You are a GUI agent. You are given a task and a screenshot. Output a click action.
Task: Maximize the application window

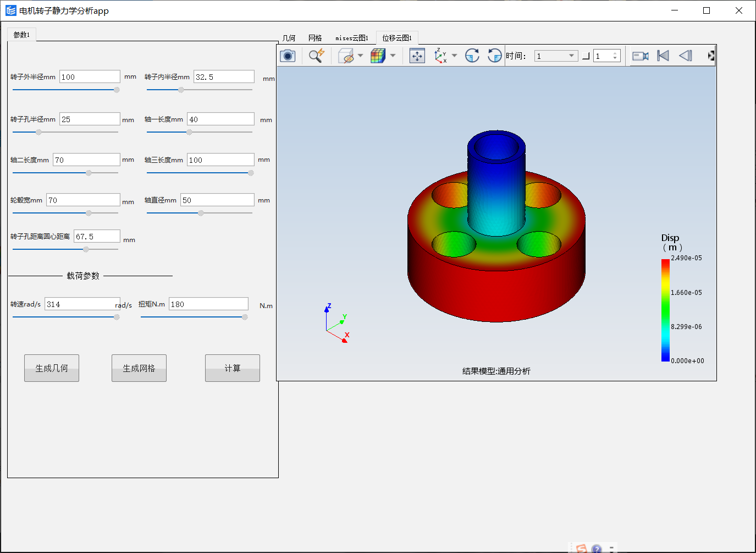tap(707, 10)
